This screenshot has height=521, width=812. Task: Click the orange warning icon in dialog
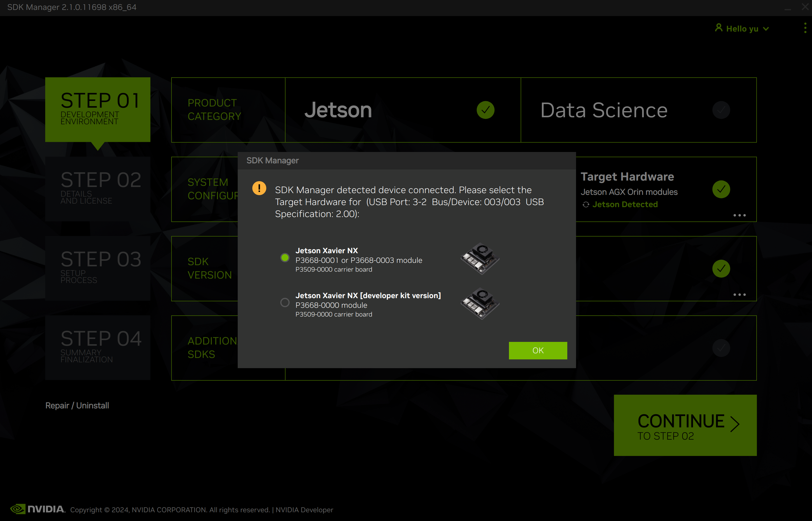[x=259, y=188]
